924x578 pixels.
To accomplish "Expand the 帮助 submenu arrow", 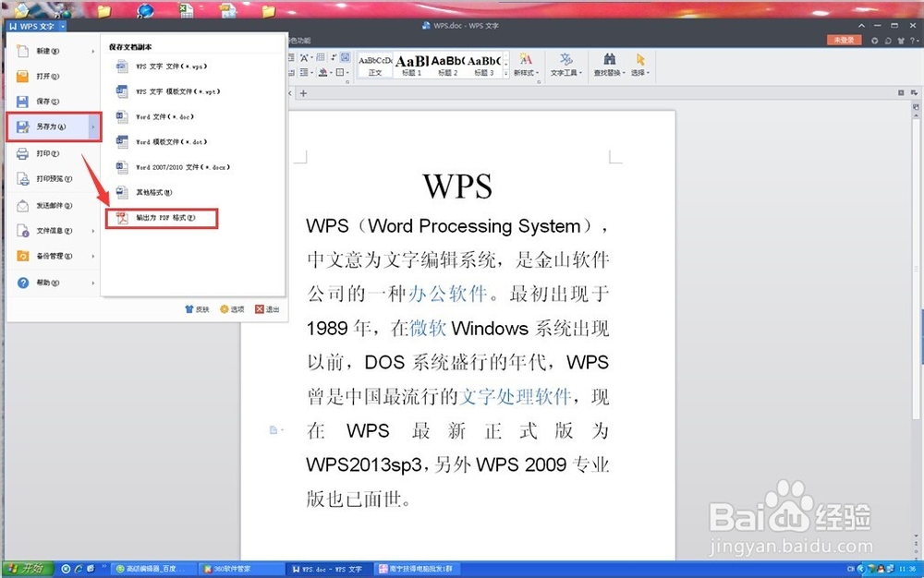I will tap(93, 283).
